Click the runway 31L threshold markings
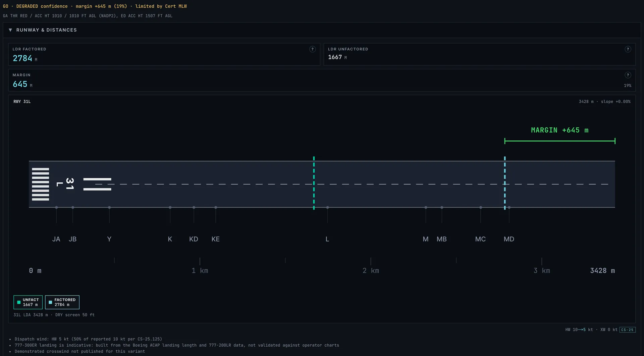The width and height of the screenshot is (644, 356). 41,184
